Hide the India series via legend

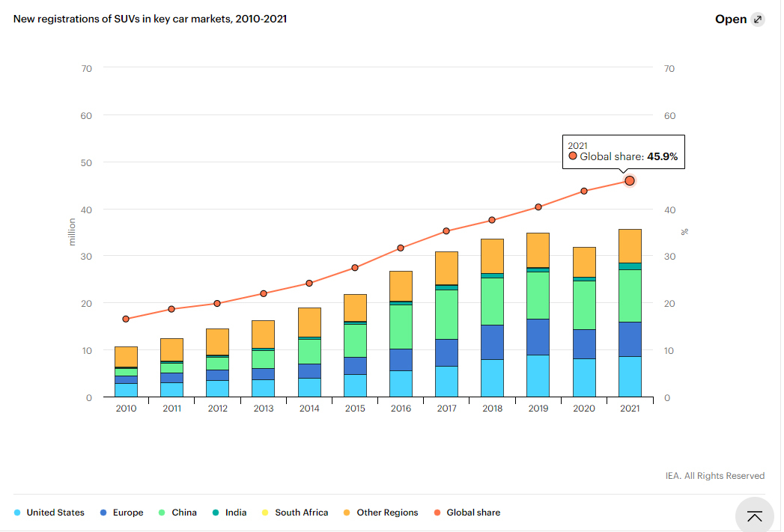coord(229,513)
